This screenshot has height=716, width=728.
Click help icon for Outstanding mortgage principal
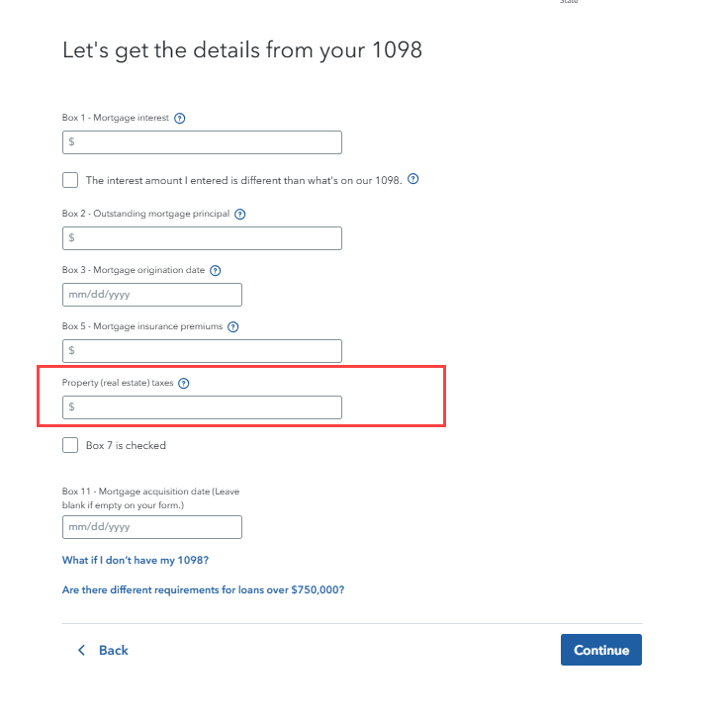pos(240,214)
